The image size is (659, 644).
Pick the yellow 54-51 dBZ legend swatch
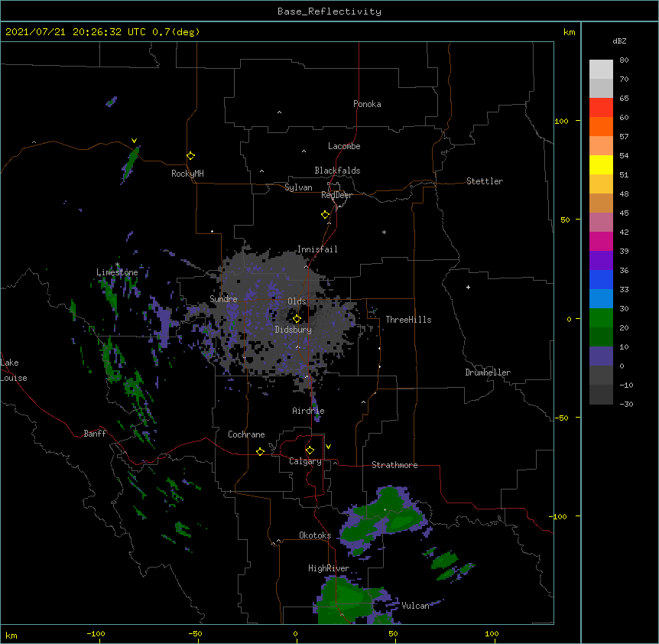[601, 164]
